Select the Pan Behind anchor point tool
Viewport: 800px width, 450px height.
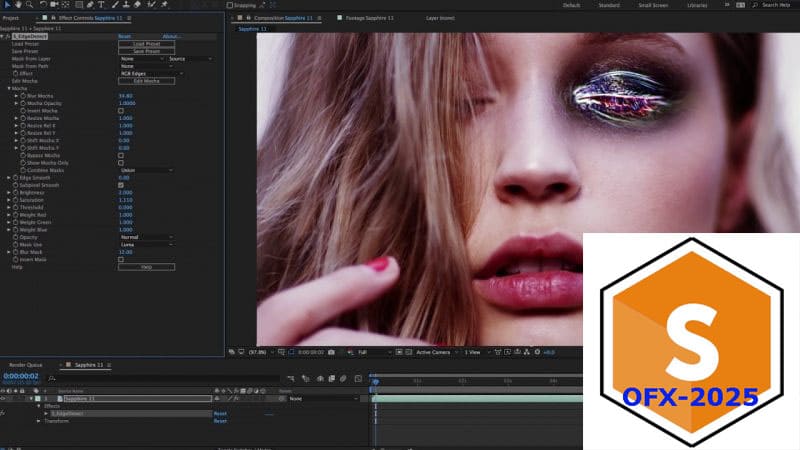65,5
